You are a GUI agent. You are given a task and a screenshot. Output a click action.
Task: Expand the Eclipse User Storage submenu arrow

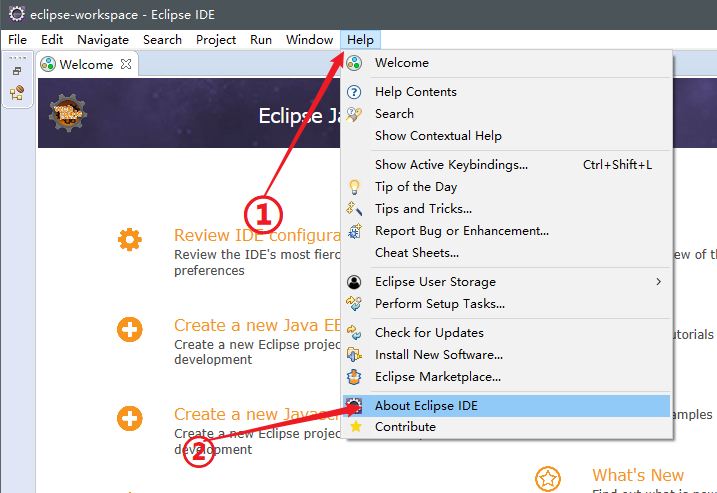[x=658, y=282]
